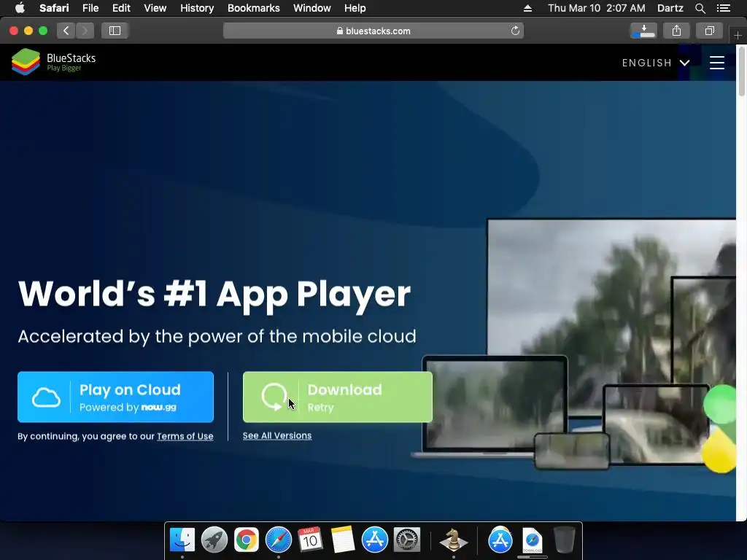Open the Share button in Safari
747x560 pixels.
pyautogui.click(x=676, y=31)
